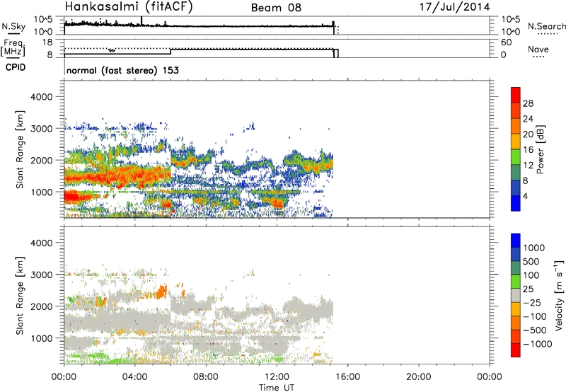
Task: Click the date '17/Jul/2014'
Action: click(455, 7)
